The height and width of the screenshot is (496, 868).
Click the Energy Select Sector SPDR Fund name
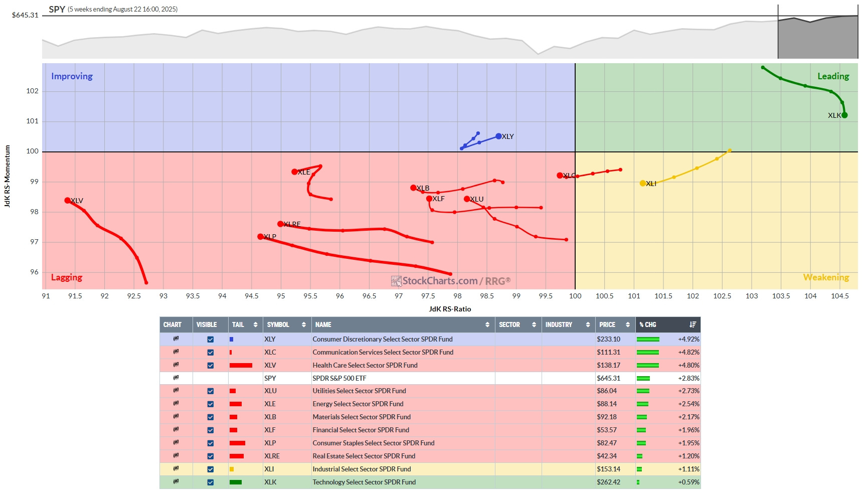coord(358,404)
